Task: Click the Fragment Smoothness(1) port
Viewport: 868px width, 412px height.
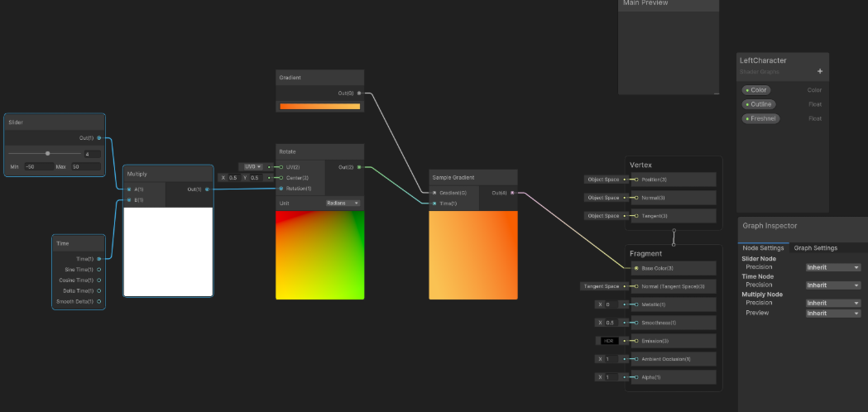Action: pyautogui.click(x=636, y=323)
